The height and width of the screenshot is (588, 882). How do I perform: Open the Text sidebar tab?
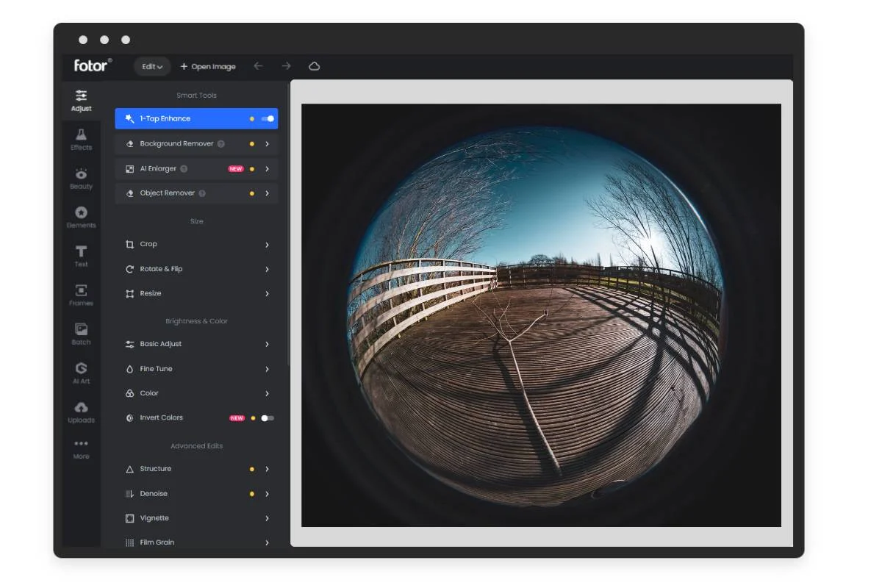tap(81, 256)
